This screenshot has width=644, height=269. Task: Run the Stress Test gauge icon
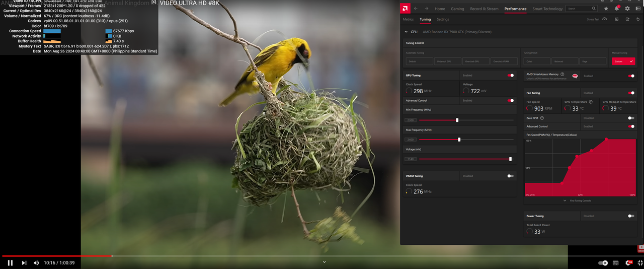click(604, 19)
